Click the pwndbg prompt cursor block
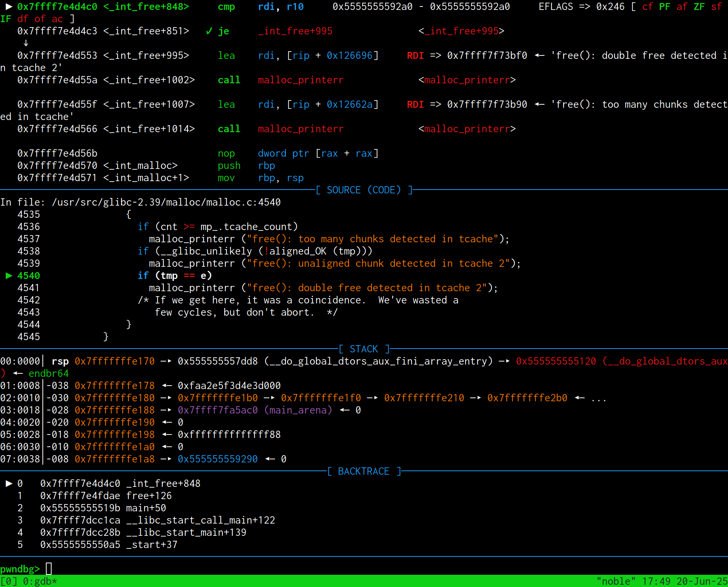The image size is (728, 587). [x=49, y=569]
